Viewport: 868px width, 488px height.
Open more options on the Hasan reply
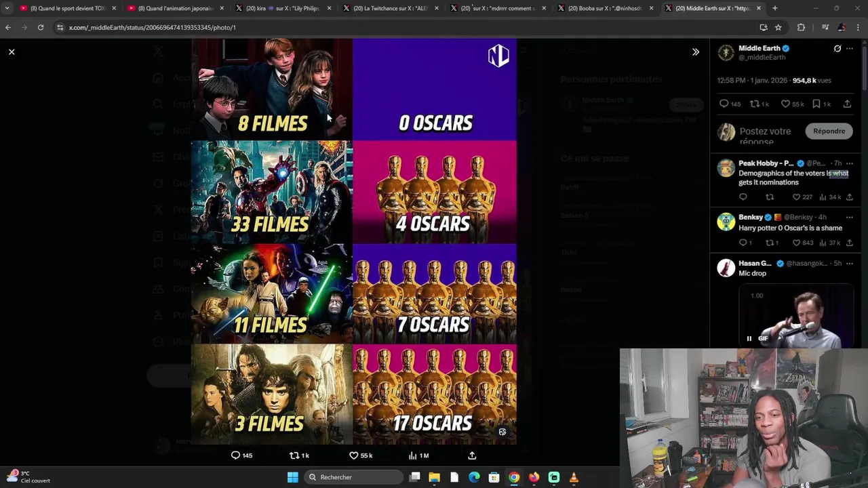tap(850, 263)
